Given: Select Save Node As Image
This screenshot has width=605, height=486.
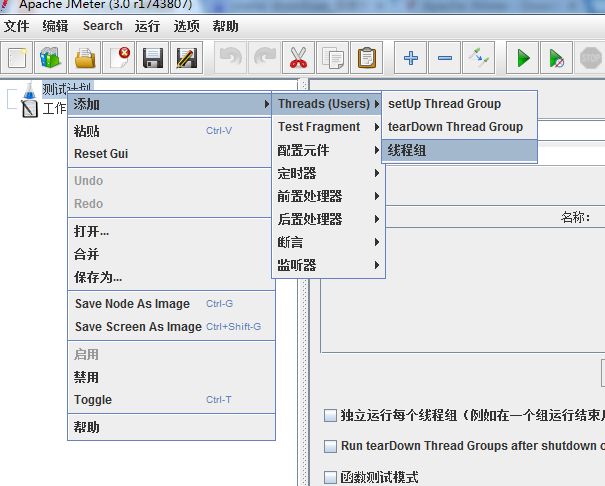Looking at the screenshot, I should click(x=171, y=304).
